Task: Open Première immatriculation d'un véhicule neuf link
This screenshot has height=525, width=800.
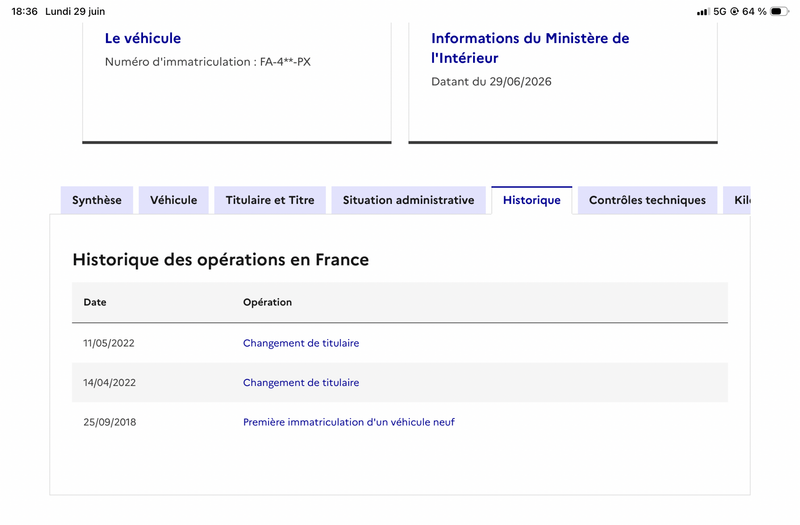Action: [348, 422]
